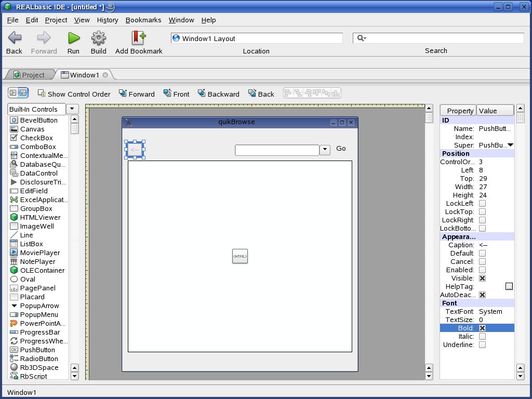Click the URL combo field in quikBrowse
Screen dimensions: 532x399
[277, 150]
